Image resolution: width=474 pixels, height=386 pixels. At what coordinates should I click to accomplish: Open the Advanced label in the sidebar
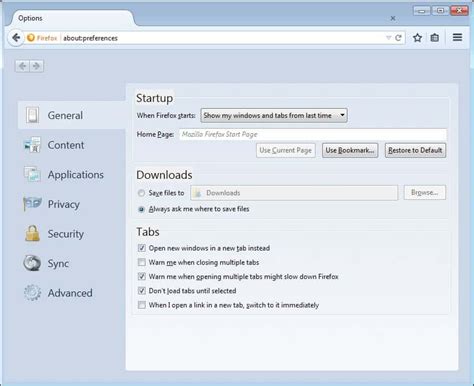point(70,293)
